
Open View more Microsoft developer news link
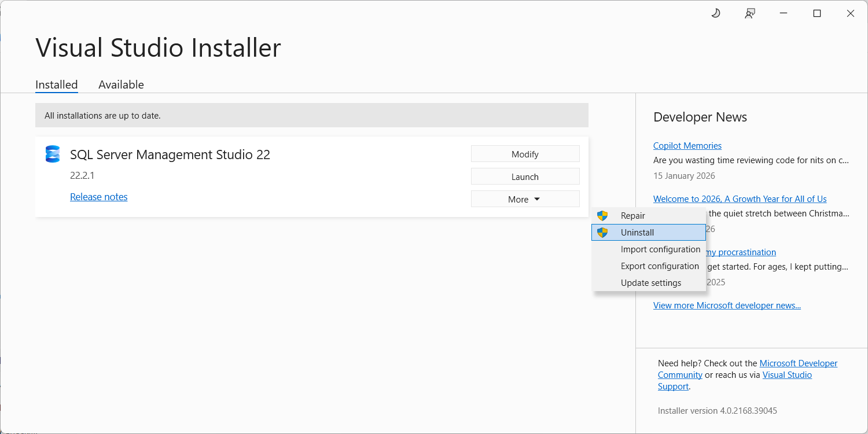[727, 306]
